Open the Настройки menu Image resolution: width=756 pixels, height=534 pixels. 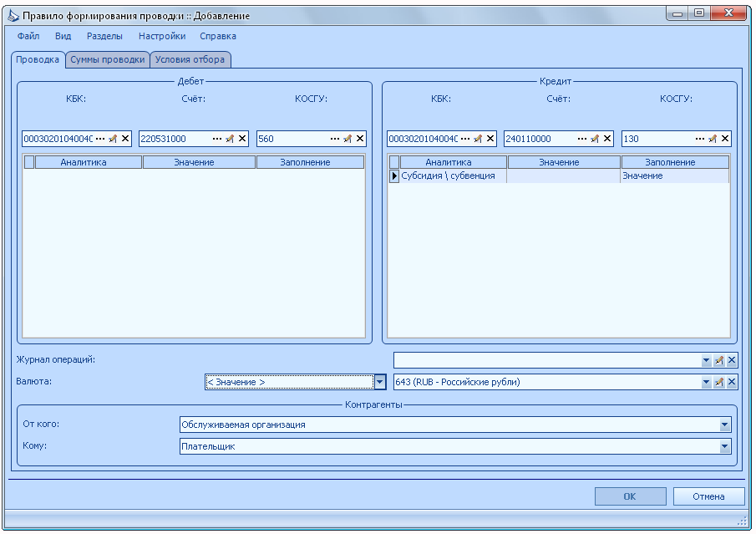pyautogui.click(x=162, y=36)
